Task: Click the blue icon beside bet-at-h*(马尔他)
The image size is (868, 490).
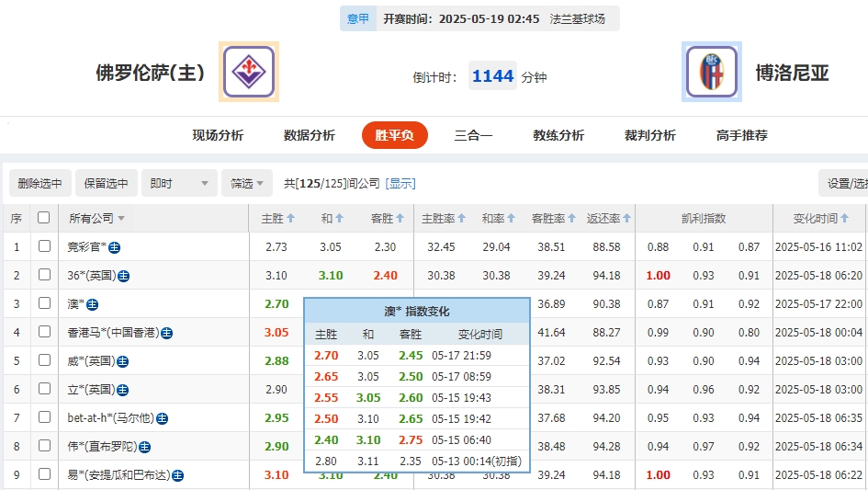Action: point(162,418)
